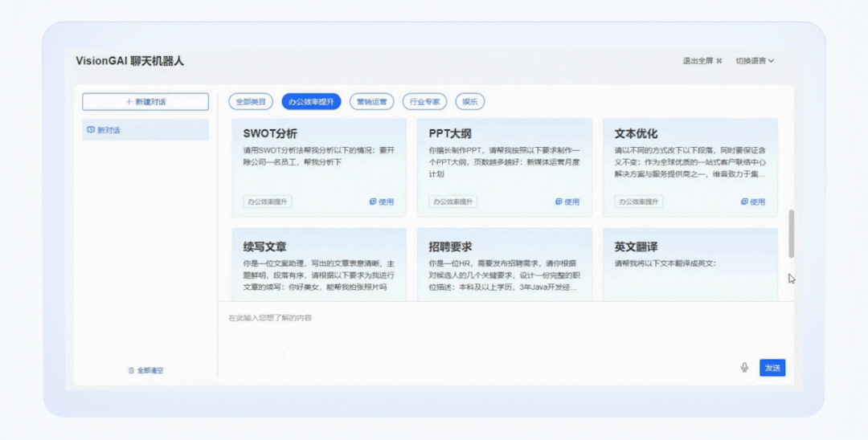This screenshot has height=440, width=868.
Task: Click the 文本优化 card title
Action: [636, 134]
